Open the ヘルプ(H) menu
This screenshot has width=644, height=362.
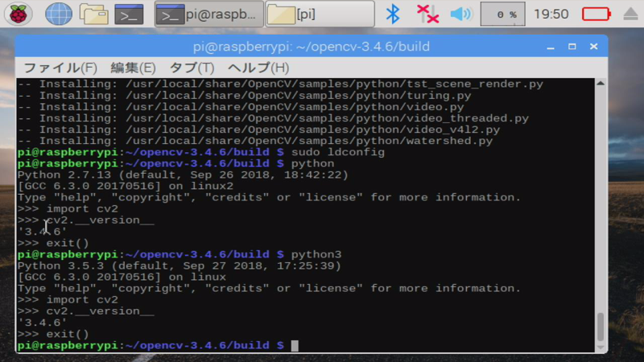tap(258, 68)
